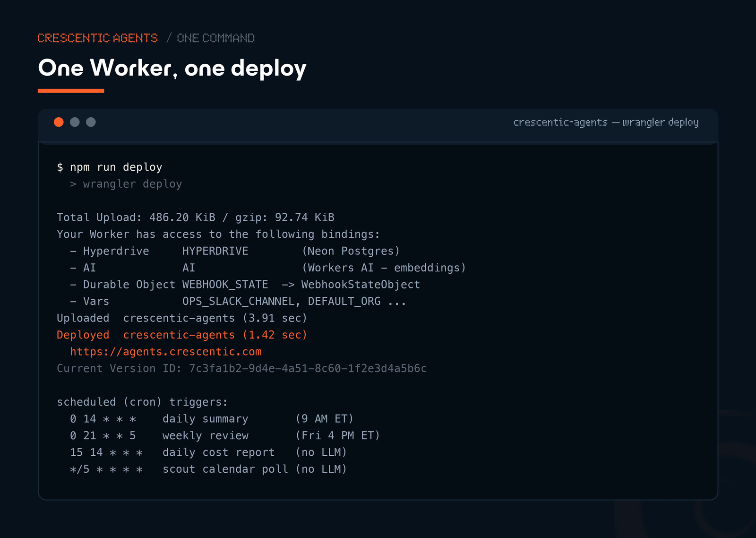This screenshot has height=538, width=756.
Task: Click the middle gray window dot
Action: tap(75, 122)
